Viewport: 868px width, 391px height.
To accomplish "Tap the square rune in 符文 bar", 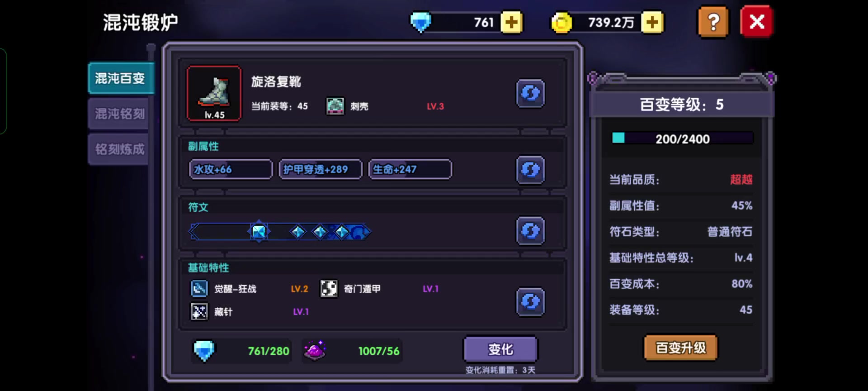I will coord(259,232).
